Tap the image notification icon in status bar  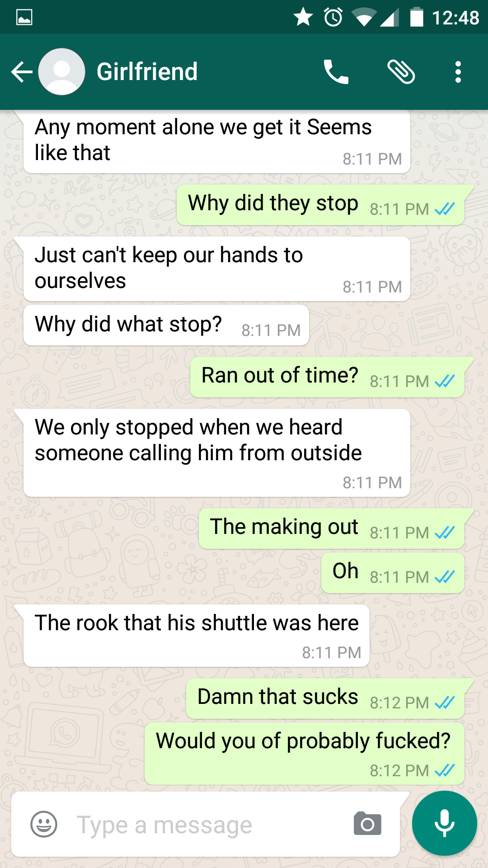click(x=24, y=18)
